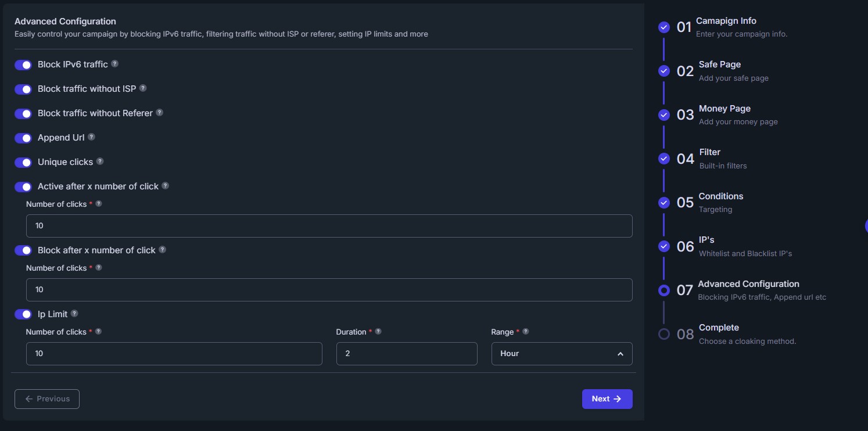Click the Advanced Configuration heading text
The image size is (868, 431).
pyautogui.click(x=65, y=21)
